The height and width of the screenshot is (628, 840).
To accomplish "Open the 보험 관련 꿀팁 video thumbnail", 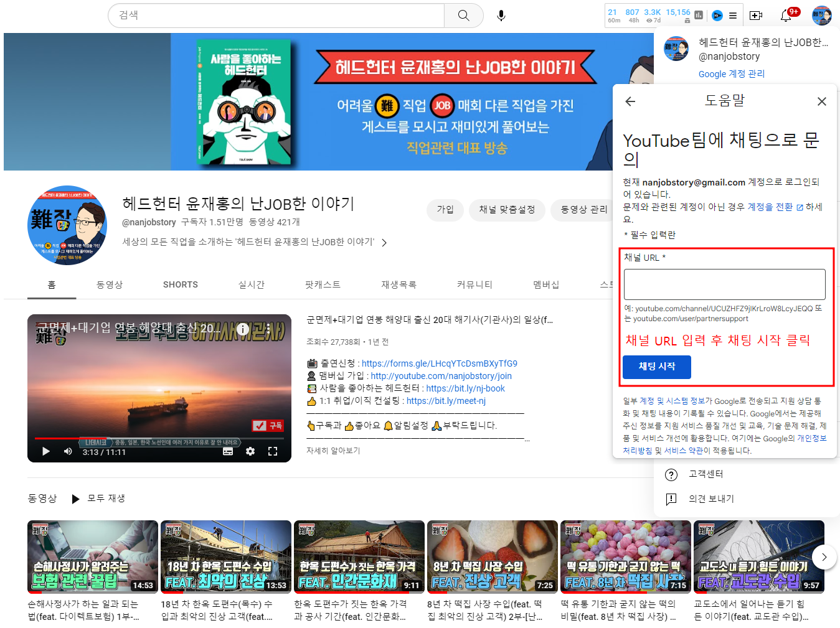I will point(93,557).
